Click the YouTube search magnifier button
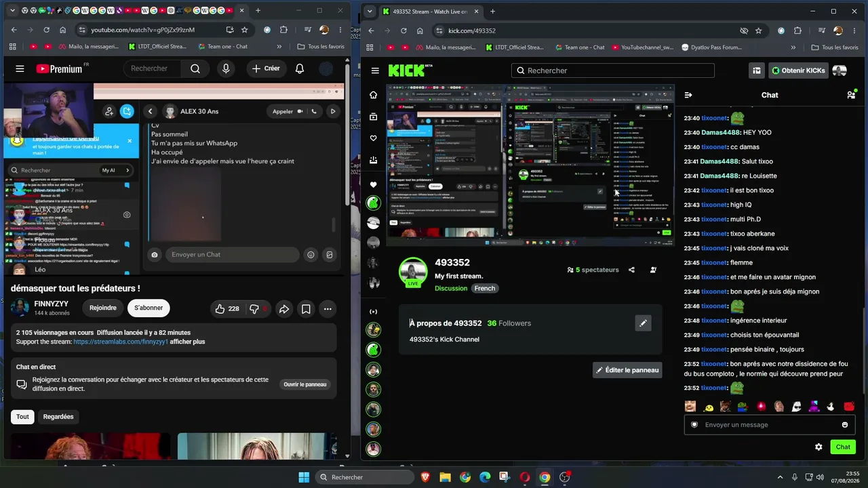 click(x=195, y=68)
